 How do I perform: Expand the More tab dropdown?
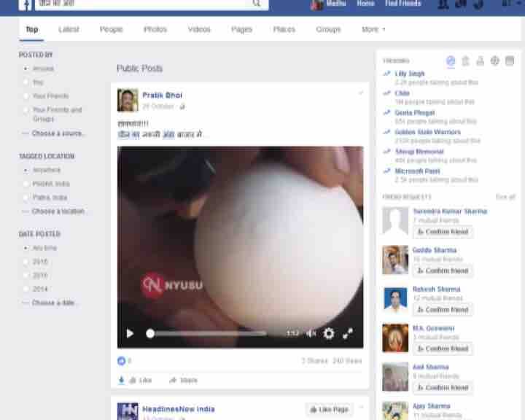point(373,30)
